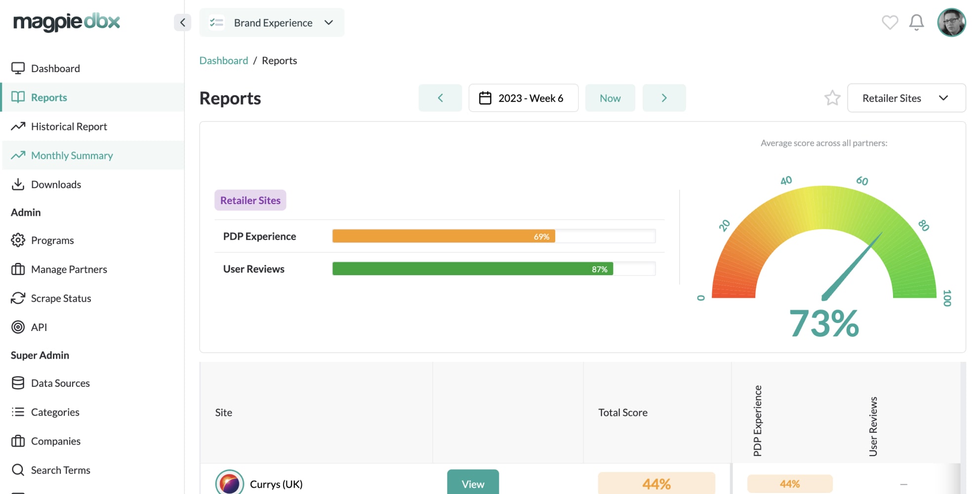Open Scrape Status in the sidebar
This screenshot has width=980, height=494.
point(92,298)
